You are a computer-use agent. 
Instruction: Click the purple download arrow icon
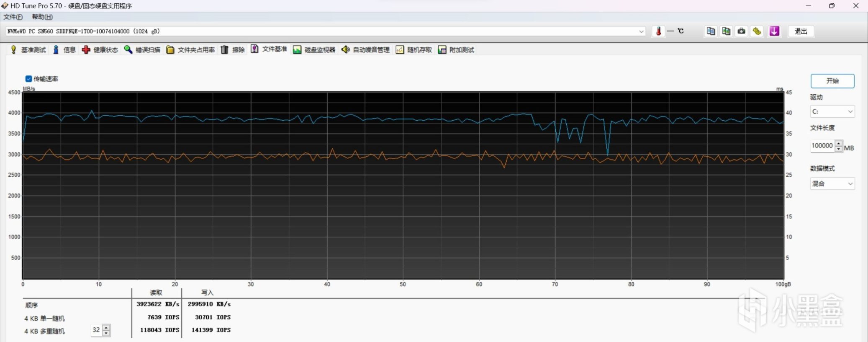click(x=774, y=31)
